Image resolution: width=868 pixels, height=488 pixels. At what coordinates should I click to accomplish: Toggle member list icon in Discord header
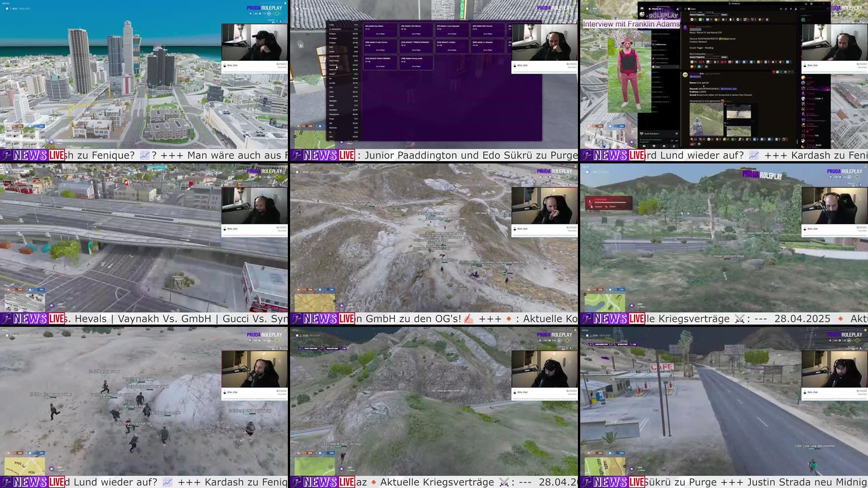[796, 9]
